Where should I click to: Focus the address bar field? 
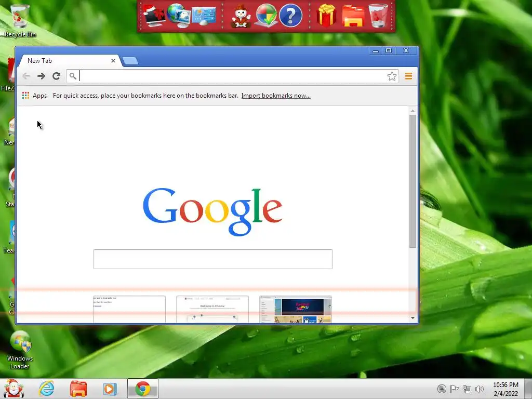click(233, 76)
